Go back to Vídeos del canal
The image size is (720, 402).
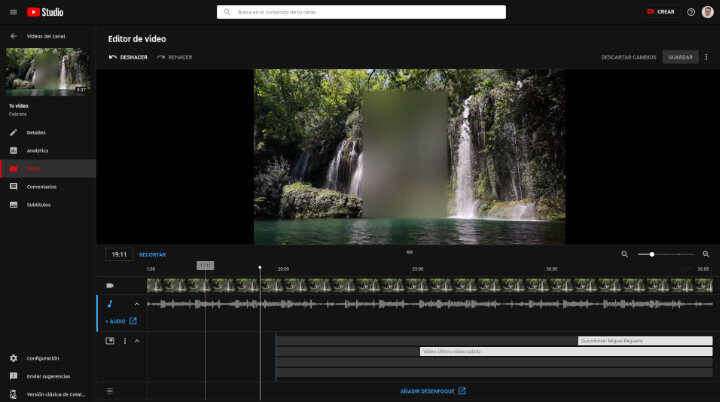[14, 36]
